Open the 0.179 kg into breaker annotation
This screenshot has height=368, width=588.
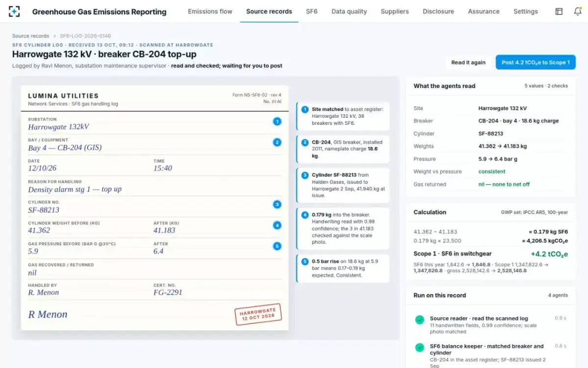(343, 228)
